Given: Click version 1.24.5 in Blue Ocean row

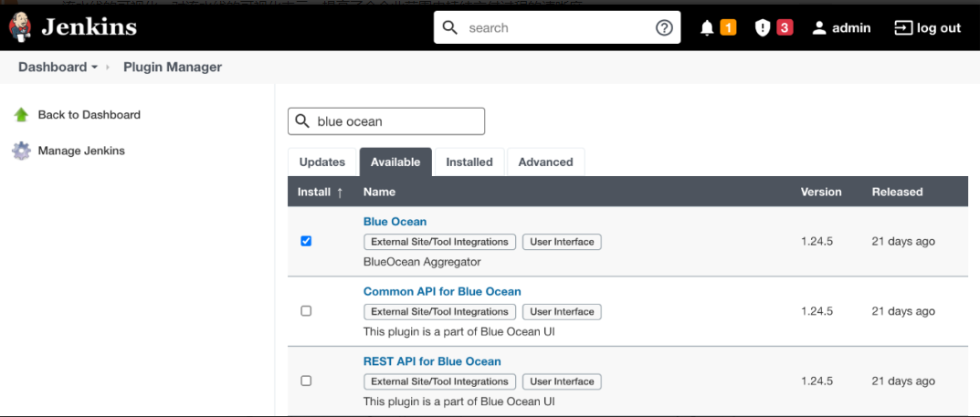Looking at the screenshot, I should (817, 242).
